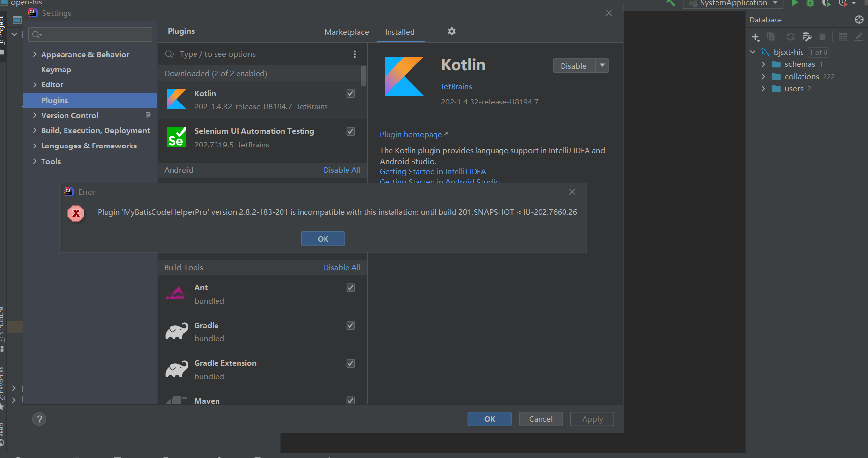The width and height of the screenshot is (868, 458).
Task: Click the Error dialog red X icon
Action: click(76, 213)
